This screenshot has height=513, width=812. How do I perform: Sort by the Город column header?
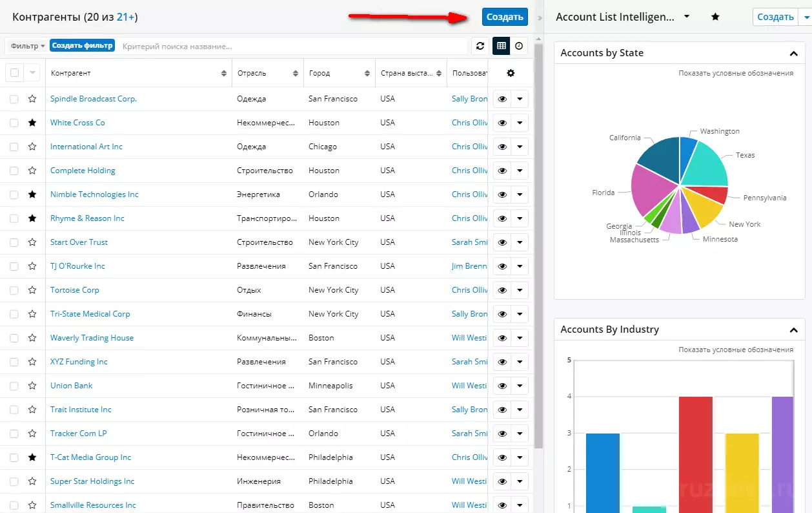[x=340, y=73]
